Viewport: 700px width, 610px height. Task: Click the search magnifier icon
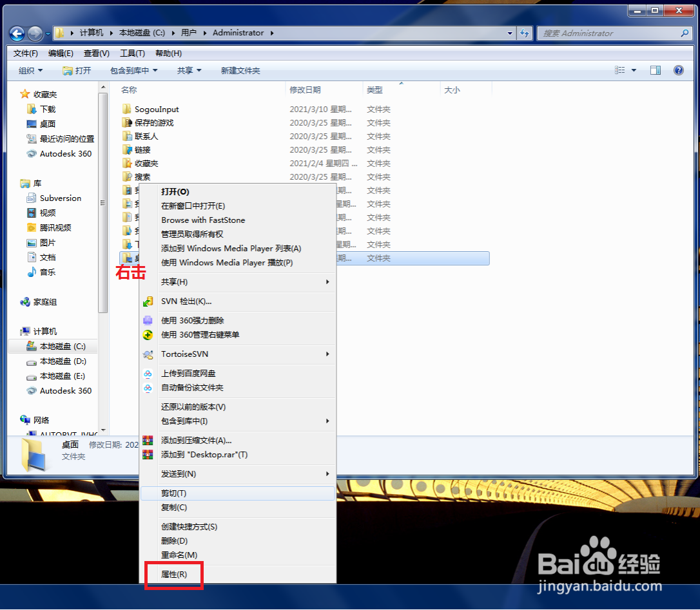pyautogui.click(x=685, y=33)
